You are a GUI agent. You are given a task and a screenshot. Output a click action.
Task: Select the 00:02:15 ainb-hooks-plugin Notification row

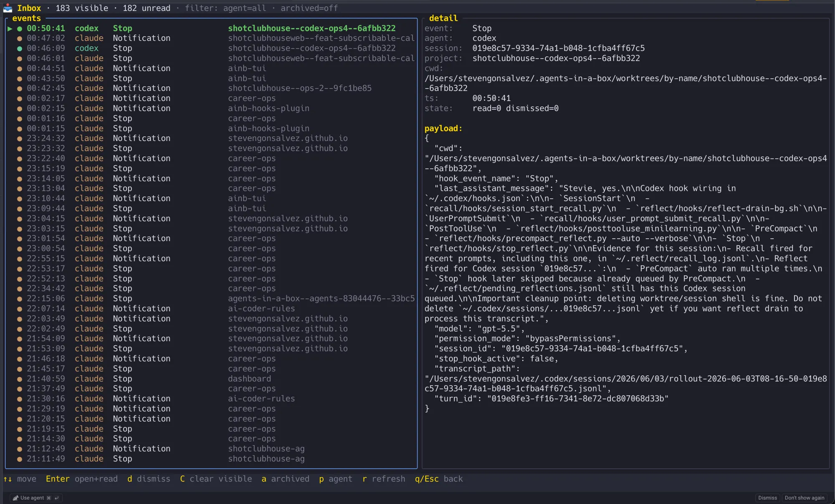pos(211,108)
